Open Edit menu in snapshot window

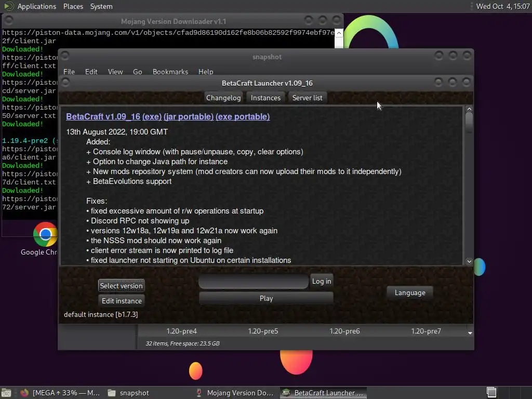click(91, 72)
